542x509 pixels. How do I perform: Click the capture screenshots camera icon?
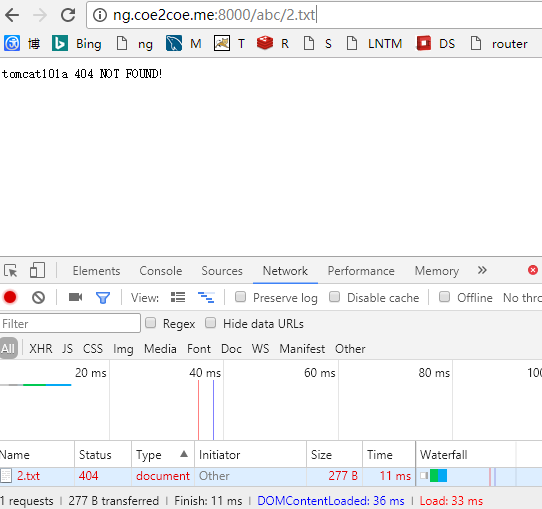pos(75,297)
